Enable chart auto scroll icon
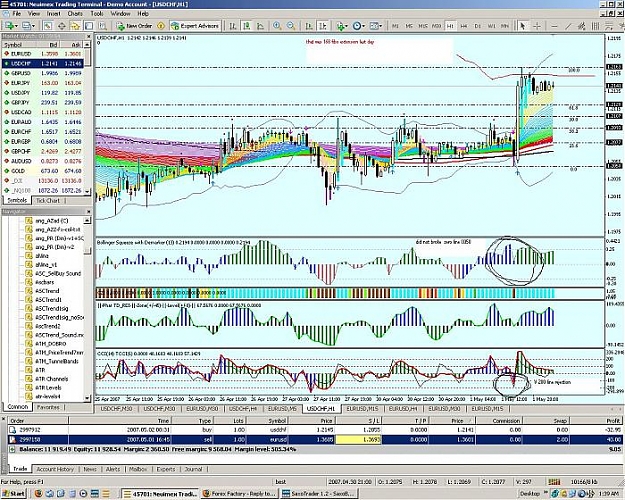Viewport: 625px width, 500px height. pyautogui.click(x=309, y=26)
